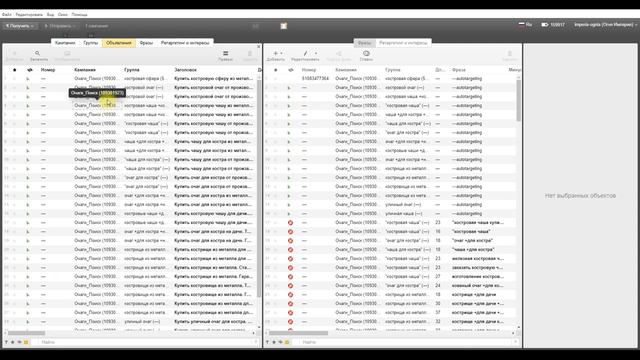Click left ads table horizontal scrollbar
The image size is (640, 360).
click(x=27, y=333)
